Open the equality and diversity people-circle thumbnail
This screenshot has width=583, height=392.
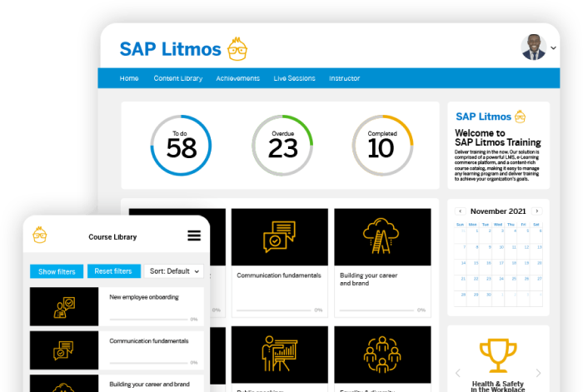382,355
